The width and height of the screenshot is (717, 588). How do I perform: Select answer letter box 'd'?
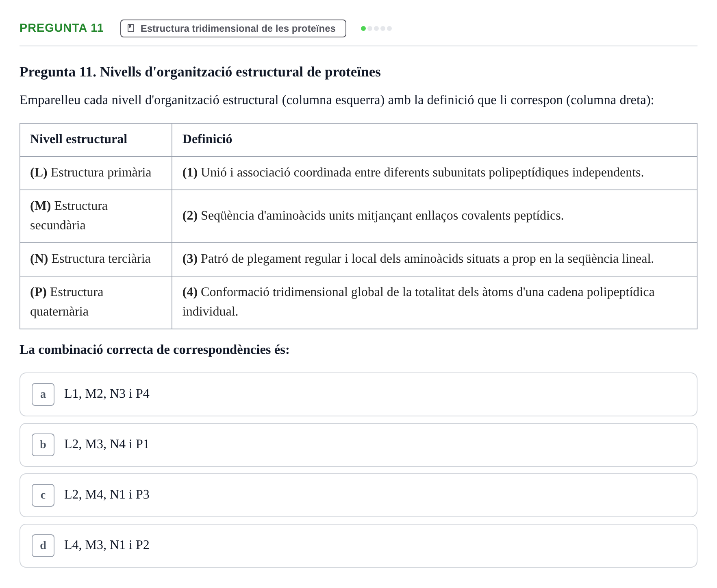click(43, 546)
